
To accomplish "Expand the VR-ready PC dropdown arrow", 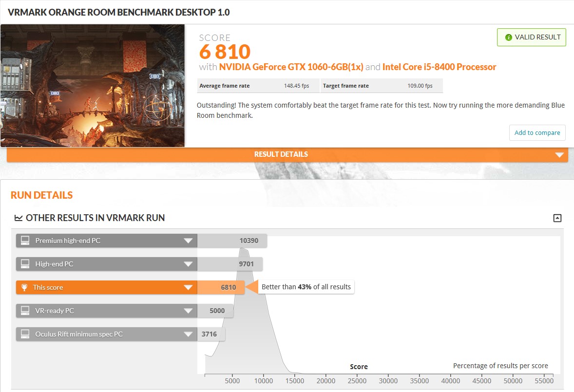I will click(188, 311).
